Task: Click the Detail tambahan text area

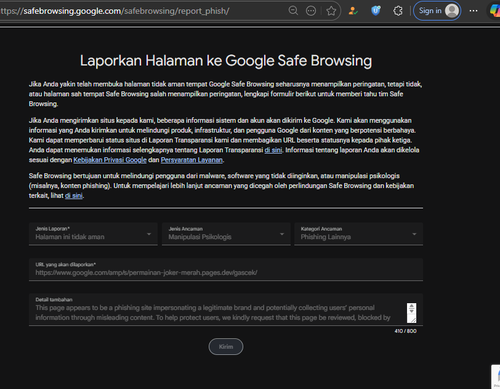Action: click(226, 310)
